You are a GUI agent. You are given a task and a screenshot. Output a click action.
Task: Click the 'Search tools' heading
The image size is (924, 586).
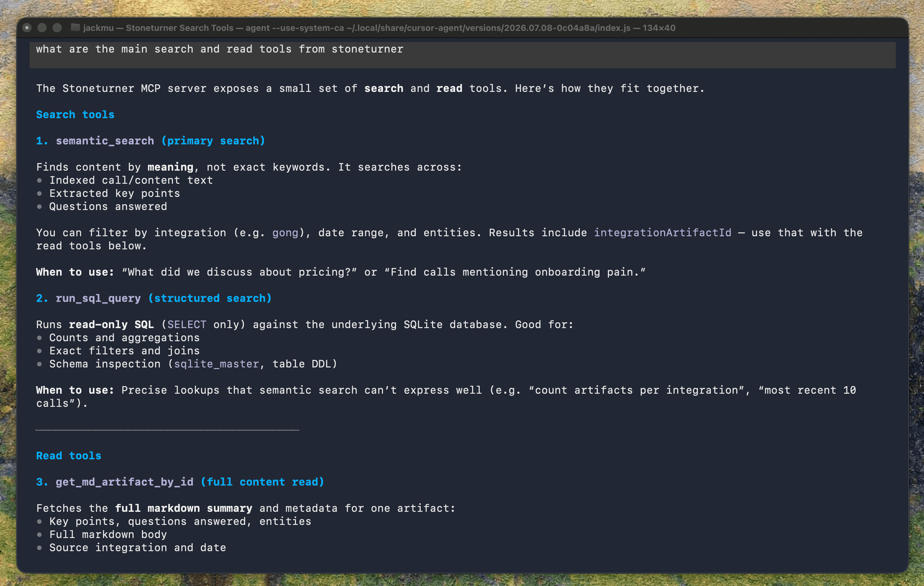click(75, 115)
